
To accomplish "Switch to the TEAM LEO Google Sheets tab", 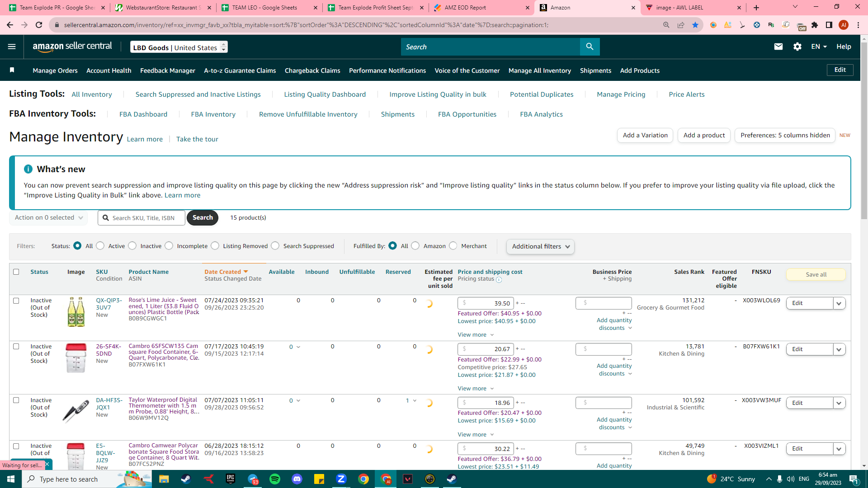I will pyautogui.click(x=270, y=8).
